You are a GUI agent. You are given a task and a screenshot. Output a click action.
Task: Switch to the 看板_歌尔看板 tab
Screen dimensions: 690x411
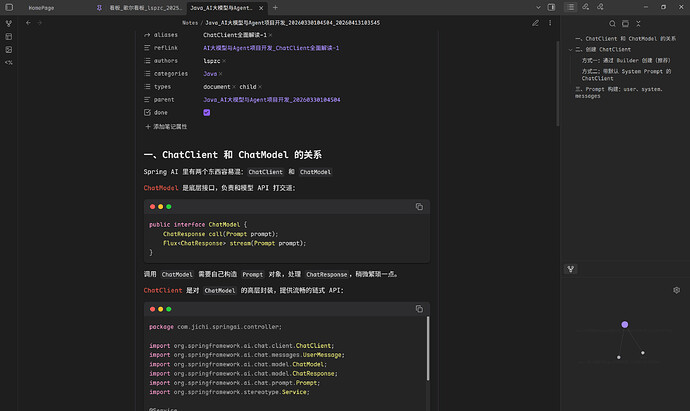(145, 8)
